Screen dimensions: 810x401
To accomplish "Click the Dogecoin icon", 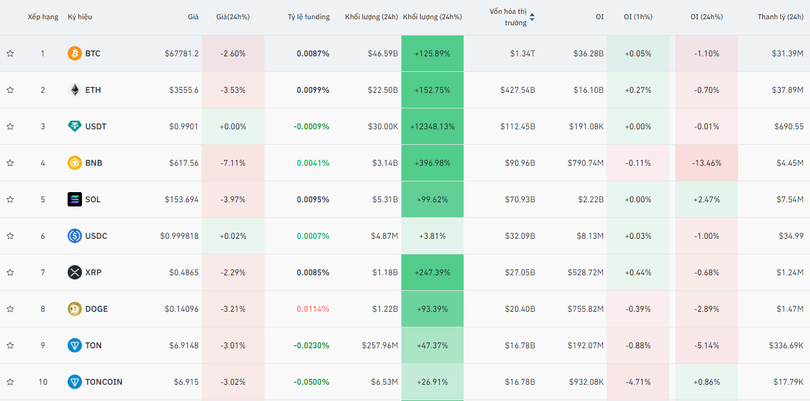I will pyautogui.click(x=74, y=309).
